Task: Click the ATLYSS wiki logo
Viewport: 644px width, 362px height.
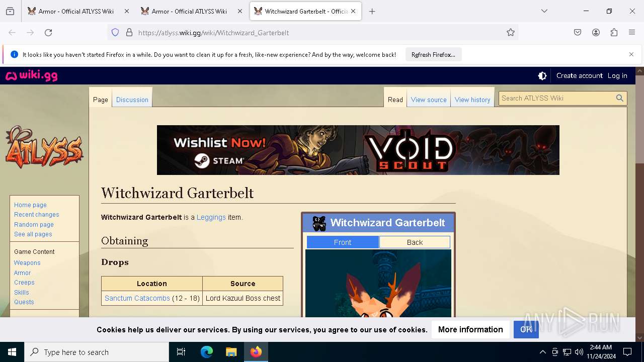Action: (x=44, y=147)
